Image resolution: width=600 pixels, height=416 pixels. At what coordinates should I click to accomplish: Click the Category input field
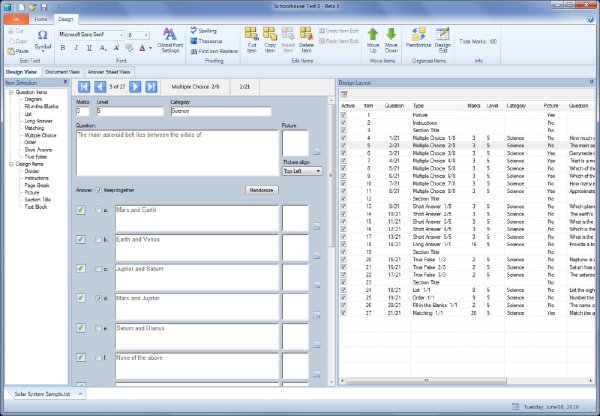221,111
